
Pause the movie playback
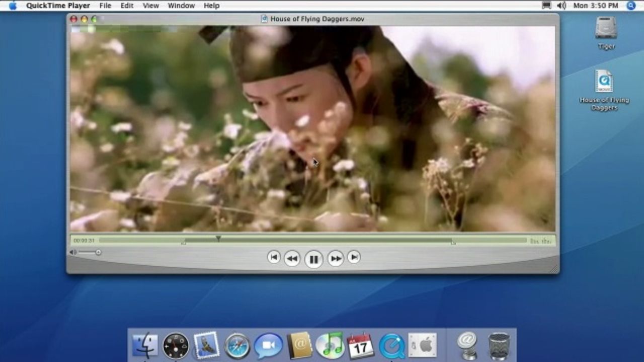click(x=313, y=259)
